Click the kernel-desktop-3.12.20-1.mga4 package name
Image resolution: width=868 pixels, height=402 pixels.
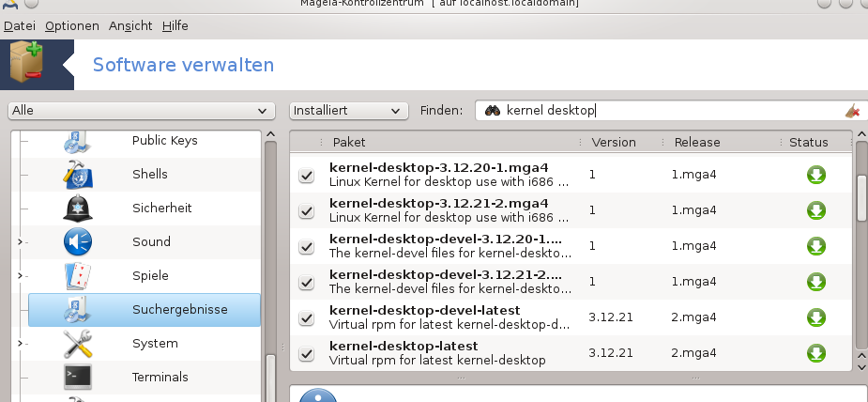(x=439, y=168)
